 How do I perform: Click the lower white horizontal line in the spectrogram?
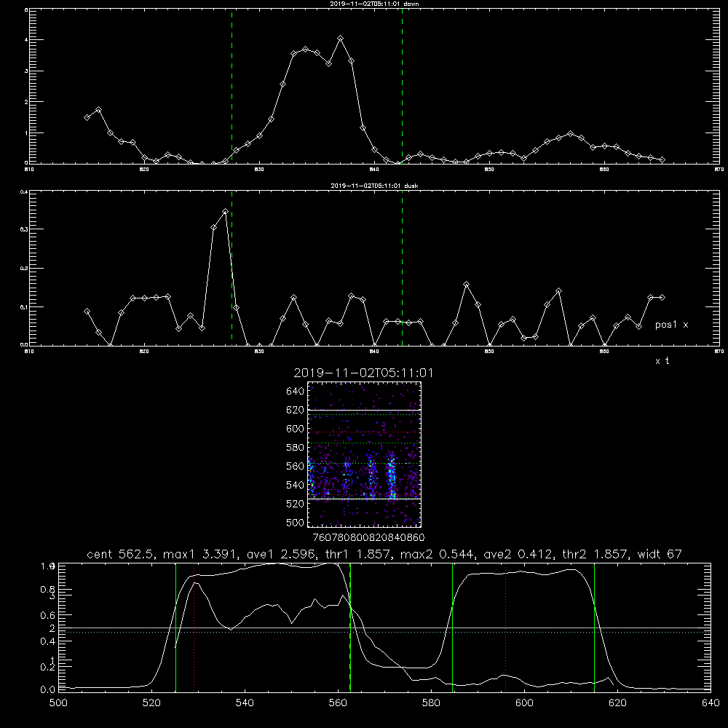click(x=365, y=499)
